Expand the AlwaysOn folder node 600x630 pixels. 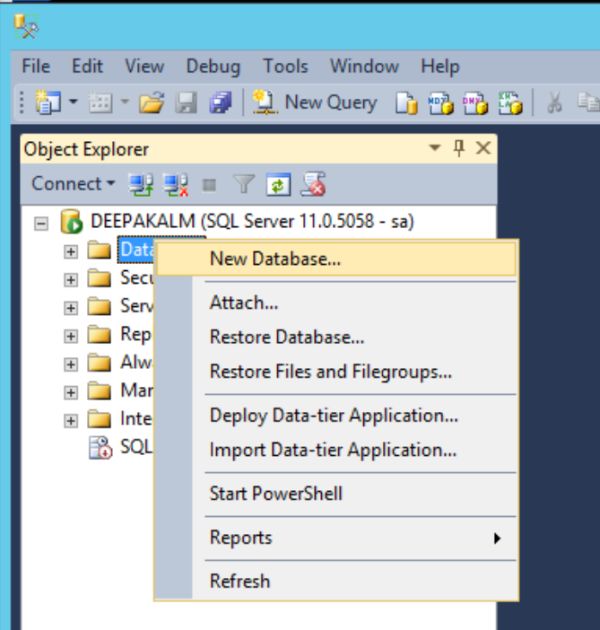pos(71,364)
